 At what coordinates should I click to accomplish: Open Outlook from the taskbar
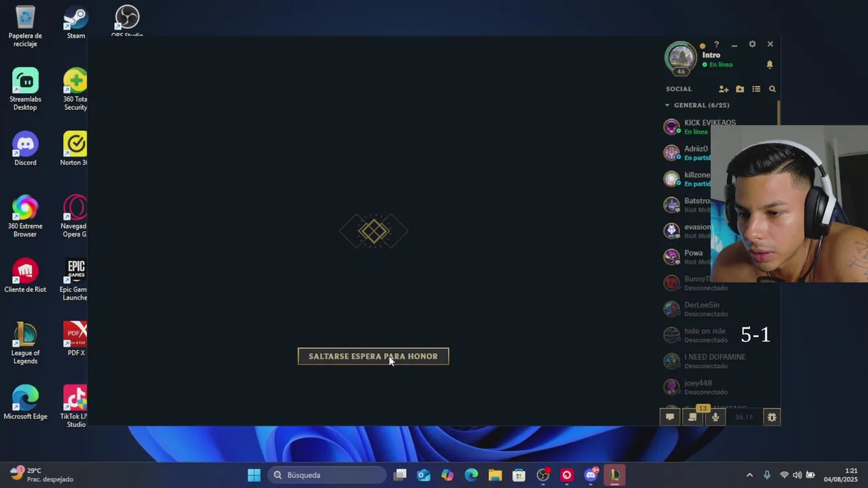coord(424,475)
